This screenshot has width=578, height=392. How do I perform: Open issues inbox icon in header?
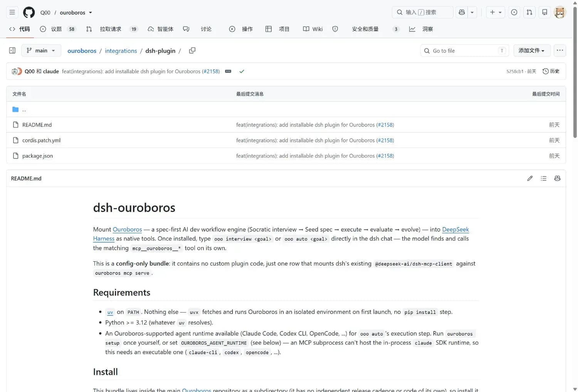click(x=514, y=12)
